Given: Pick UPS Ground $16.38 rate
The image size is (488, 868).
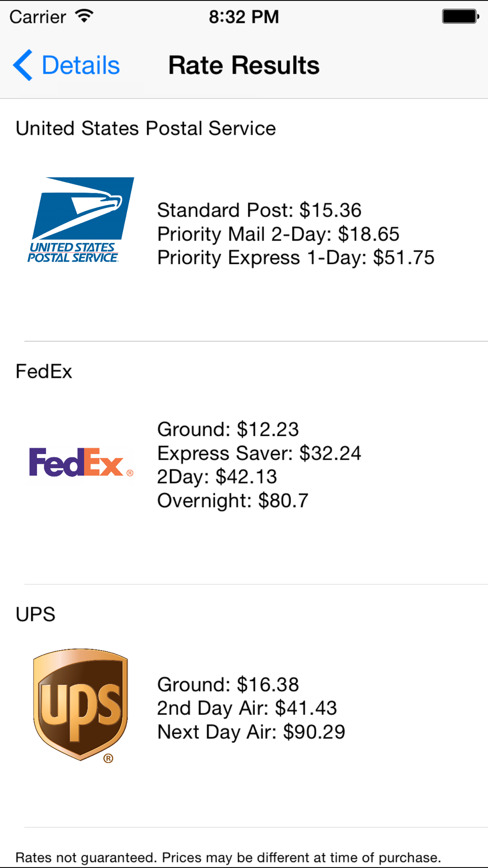Looking at the screenshot, I should point(228,685).
